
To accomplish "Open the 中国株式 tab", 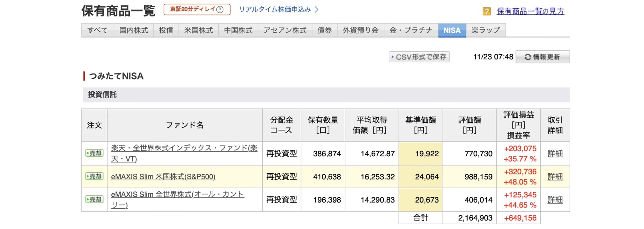I will 238,30.
